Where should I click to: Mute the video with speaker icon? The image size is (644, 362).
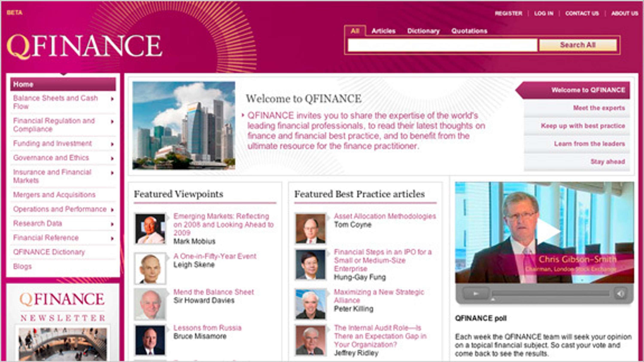click(621, 293)
